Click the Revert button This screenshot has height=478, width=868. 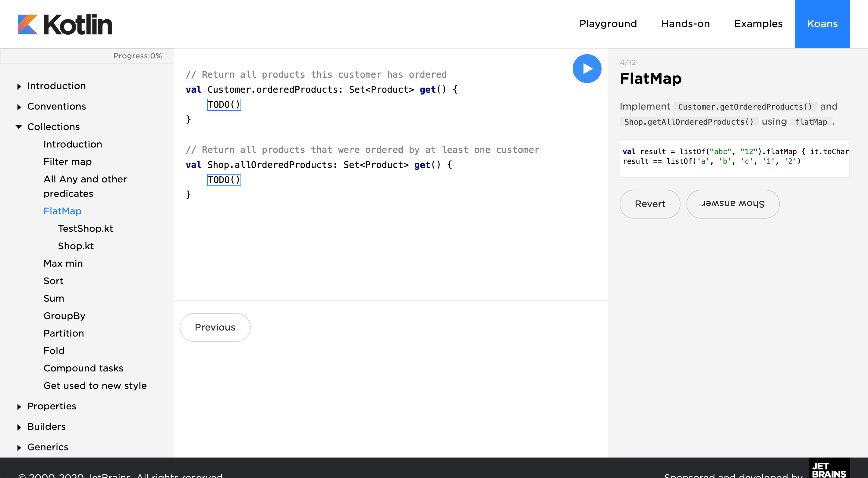[x=650, y=204]
